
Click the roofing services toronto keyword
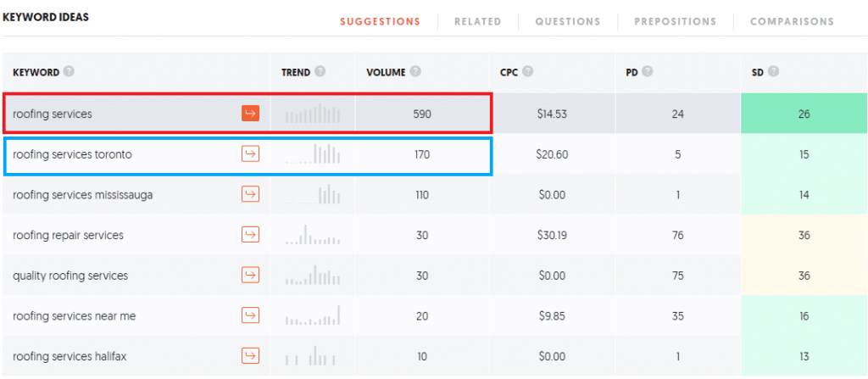click(x=73, y=154)
